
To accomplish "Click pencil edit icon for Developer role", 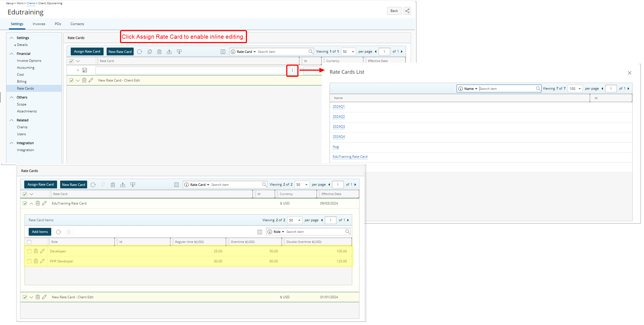I will coord(42,251).
